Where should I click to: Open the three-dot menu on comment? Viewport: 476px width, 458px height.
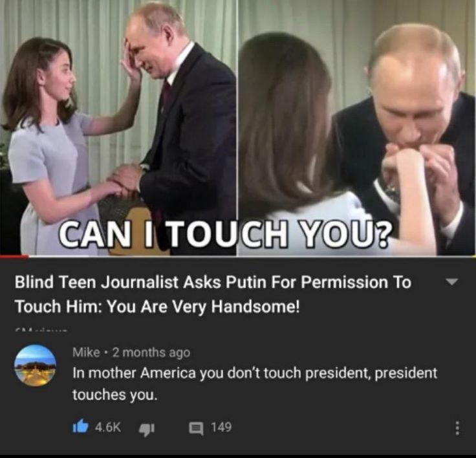point(458,428)
